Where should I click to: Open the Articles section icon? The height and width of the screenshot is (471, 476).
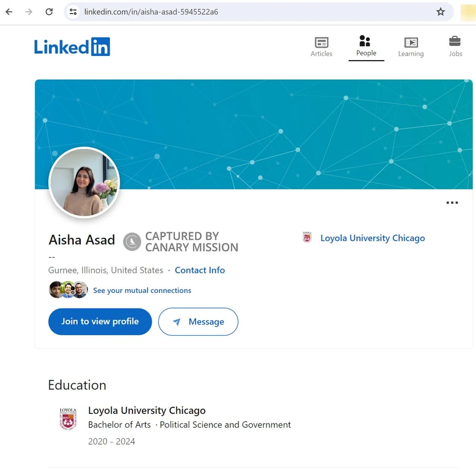[x=321, y=43]
